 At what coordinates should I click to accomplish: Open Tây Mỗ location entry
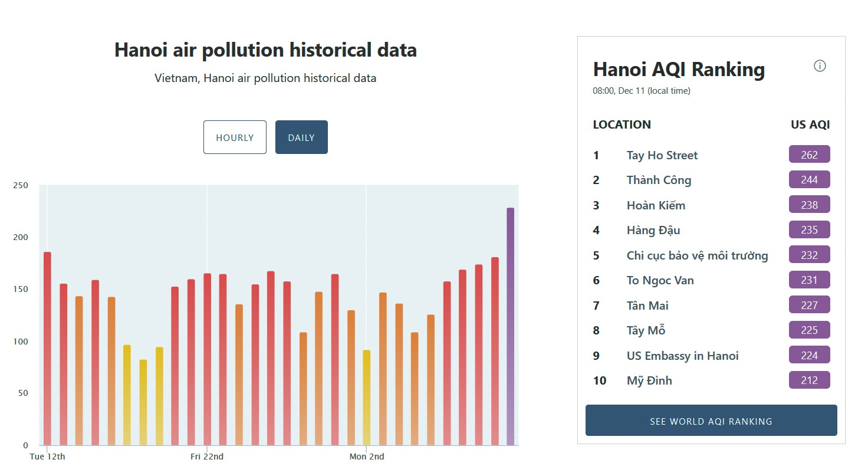(646, 330)
